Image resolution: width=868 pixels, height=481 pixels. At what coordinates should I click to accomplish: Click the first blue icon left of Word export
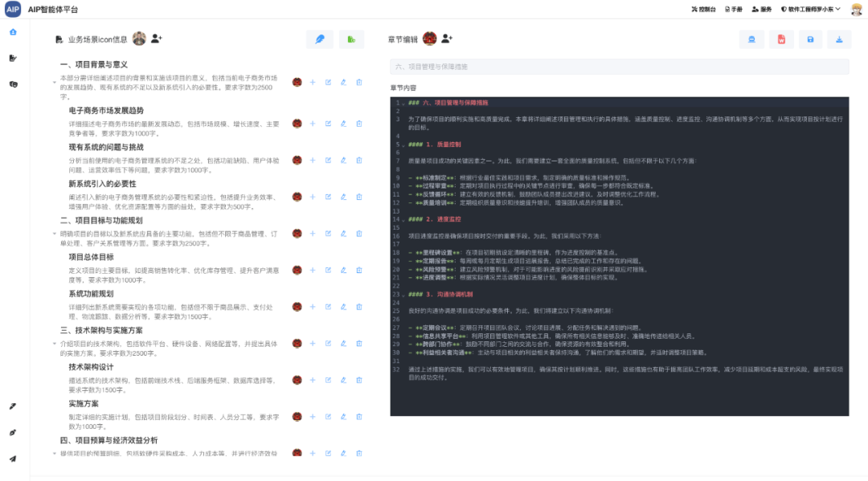[x=751, y=39]
